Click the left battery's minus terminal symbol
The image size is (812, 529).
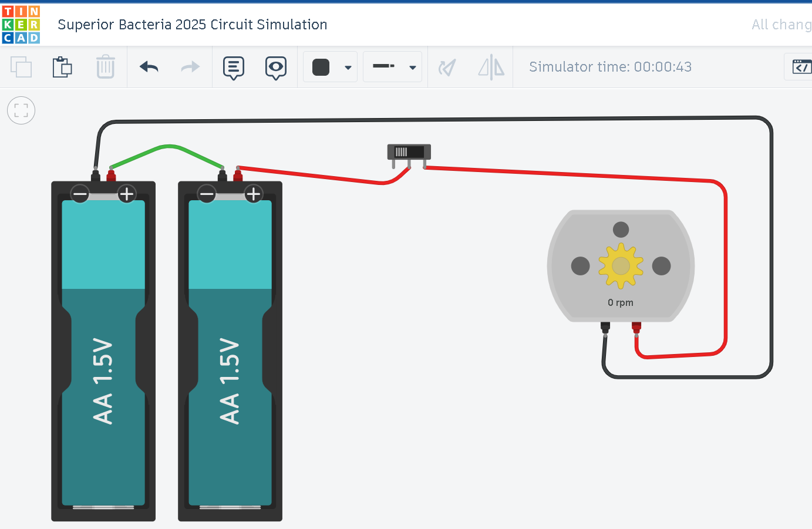point(80,194)
